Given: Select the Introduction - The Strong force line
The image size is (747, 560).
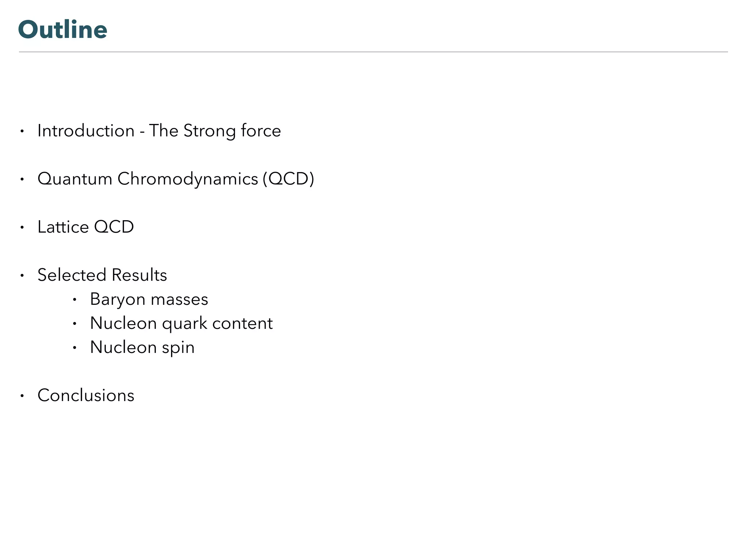Looking at the screenshot, I should [x=159, y=131].
